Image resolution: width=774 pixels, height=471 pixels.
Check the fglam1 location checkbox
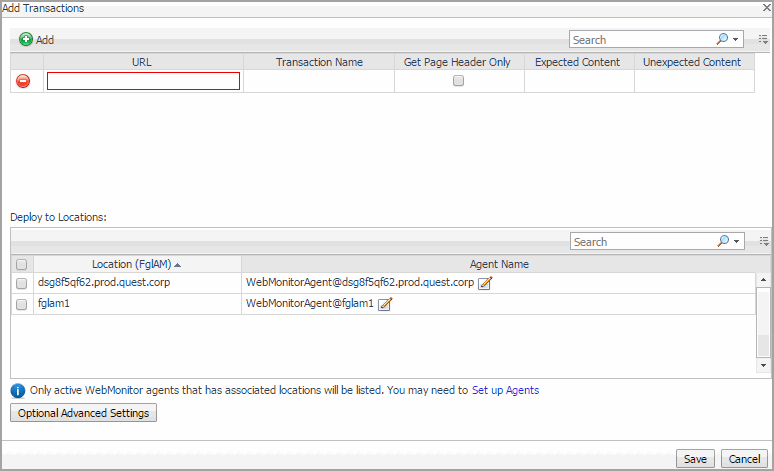22,305
